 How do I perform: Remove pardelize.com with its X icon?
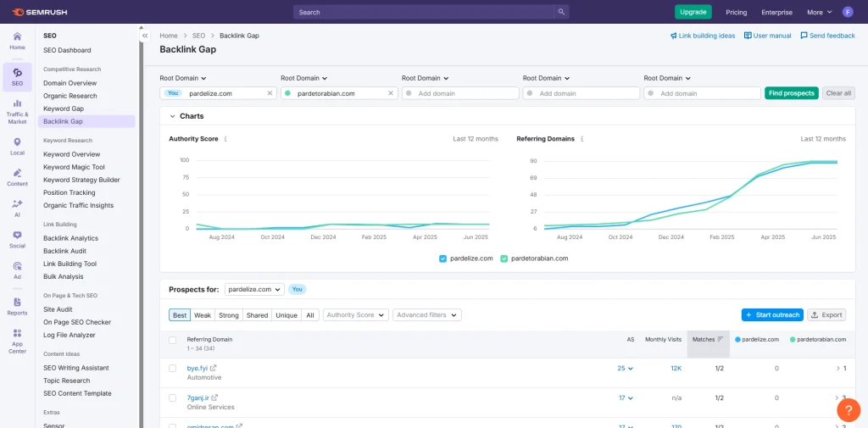pyautogui.click(x=270, y=93)
